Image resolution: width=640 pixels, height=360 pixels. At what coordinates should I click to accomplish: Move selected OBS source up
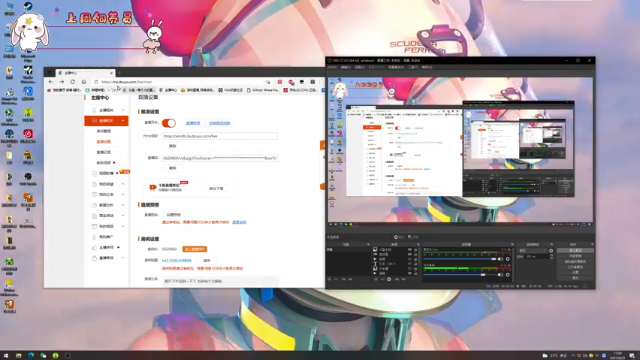(397, 279)
